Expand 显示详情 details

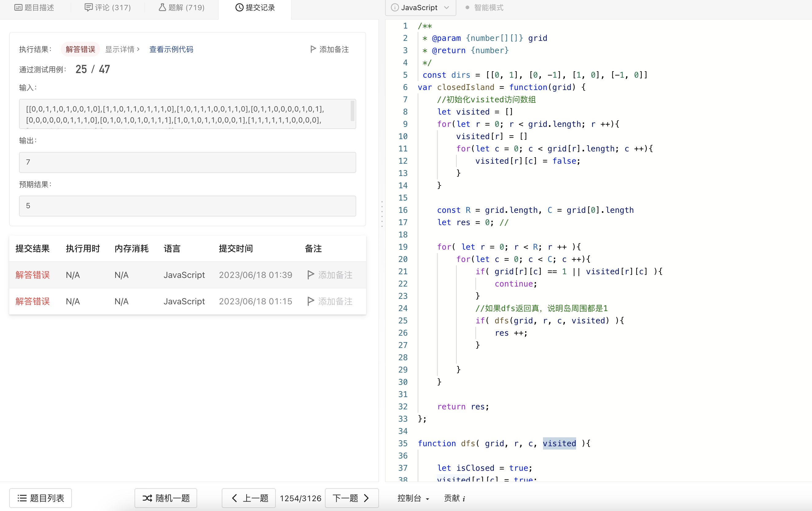122,49
